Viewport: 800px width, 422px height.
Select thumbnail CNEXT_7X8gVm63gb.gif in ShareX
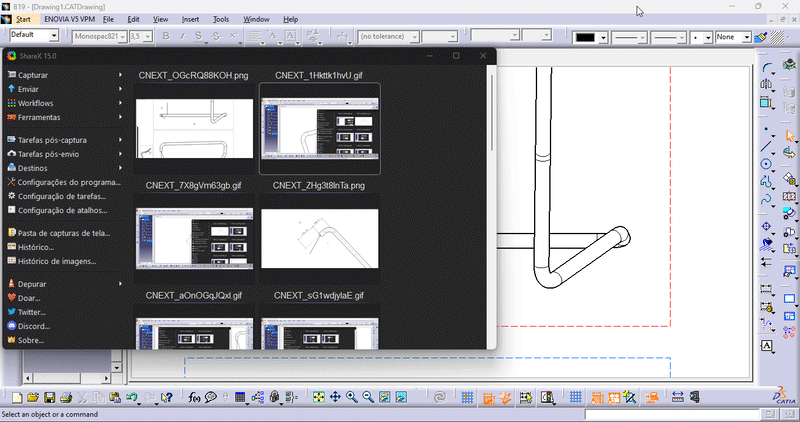194,238
